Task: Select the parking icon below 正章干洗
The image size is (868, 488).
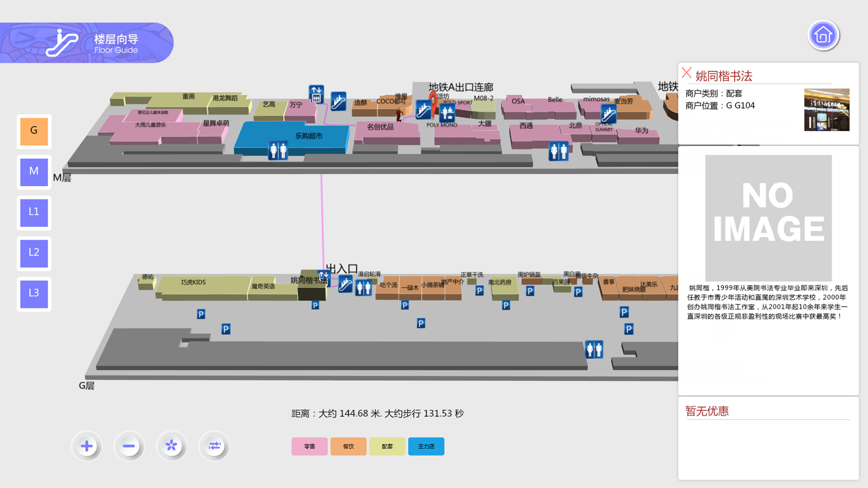Action: click(x=479, y=291)
